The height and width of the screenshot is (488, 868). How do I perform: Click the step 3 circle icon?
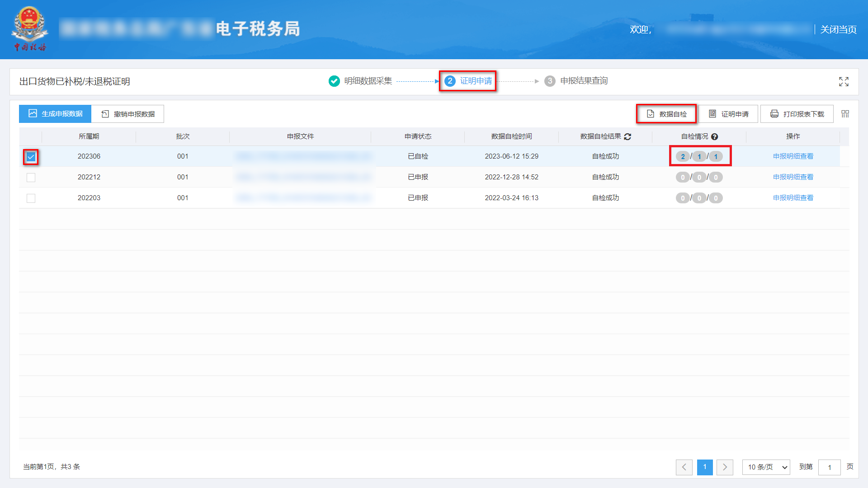[550, 81]
